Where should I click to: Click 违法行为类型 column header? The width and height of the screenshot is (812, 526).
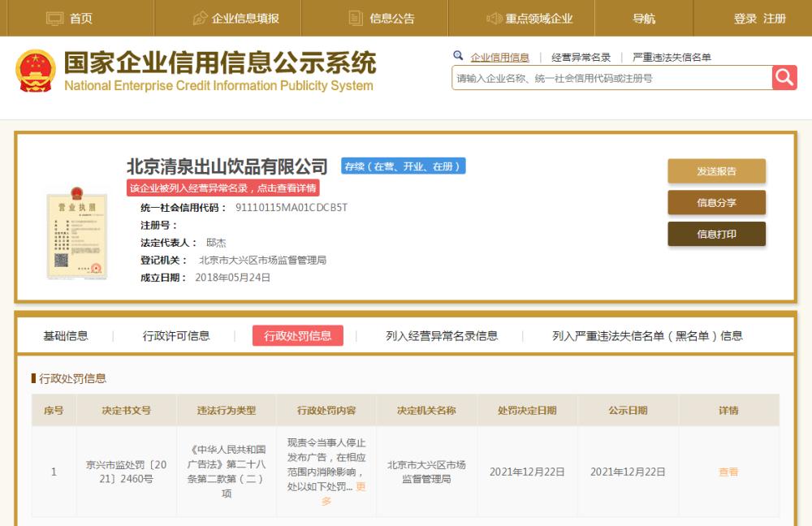tap(227, 411)
